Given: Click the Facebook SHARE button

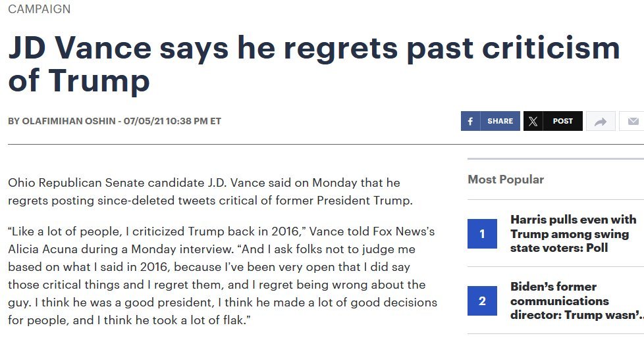Looking at the screenshot, I should point(491,121).
